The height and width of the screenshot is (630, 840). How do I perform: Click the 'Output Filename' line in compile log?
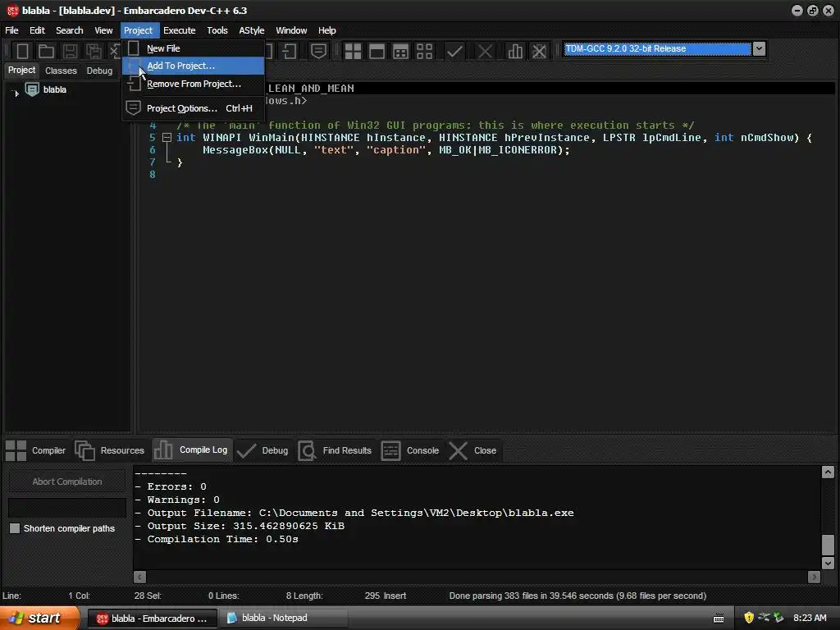coord(354,514)
